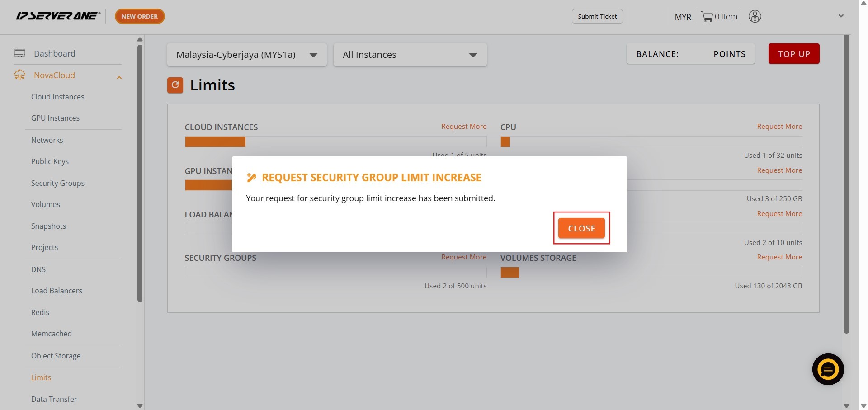868x410 pixels.
Task: Open the user account profile icon
Action: (x=755, y=17)
